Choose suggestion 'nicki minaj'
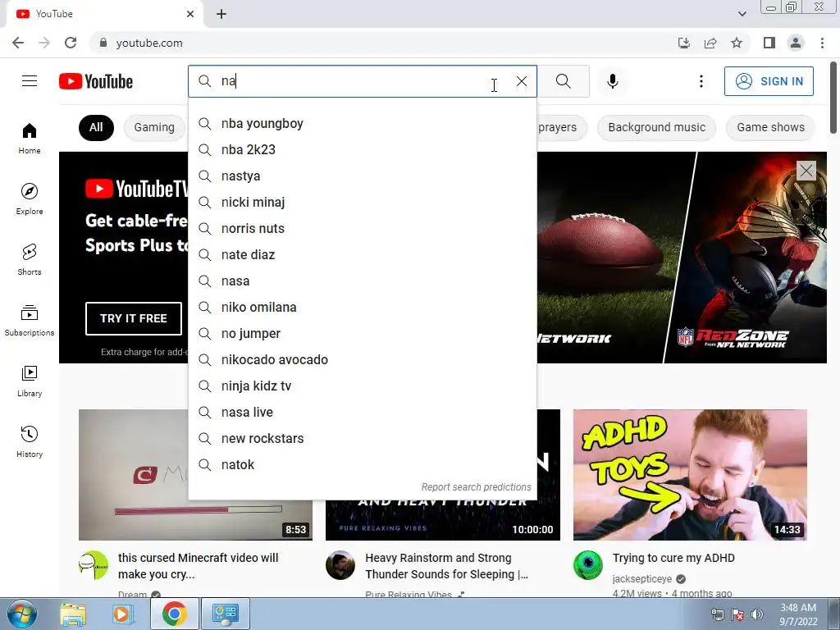The height and width of the screenshot is (630, 840). point(363,203)
